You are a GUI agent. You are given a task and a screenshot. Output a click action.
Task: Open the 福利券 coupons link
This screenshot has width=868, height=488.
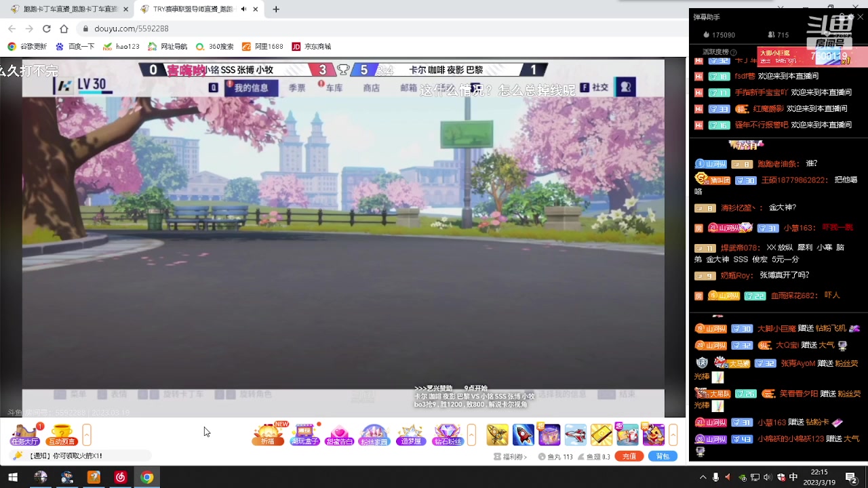click(511, 457)
